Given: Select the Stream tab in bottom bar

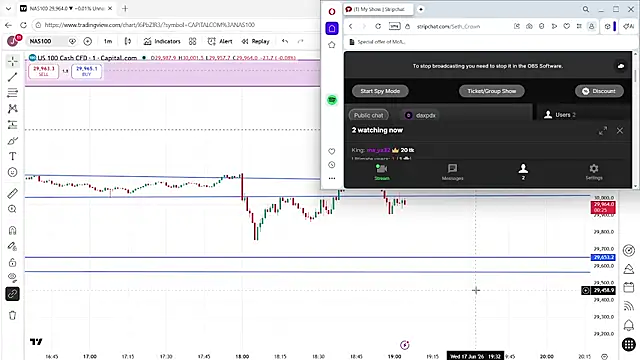Looking at the screenshot, I should tap(382, 172).
